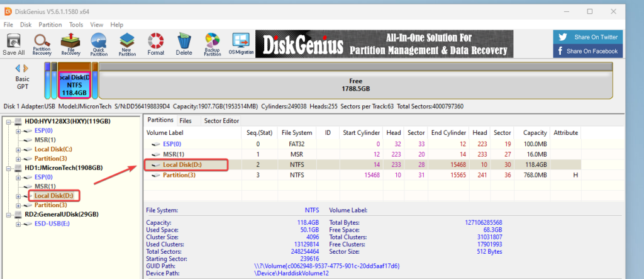Click the DiskGenius banner advertisement

click(x=384, y=43)
